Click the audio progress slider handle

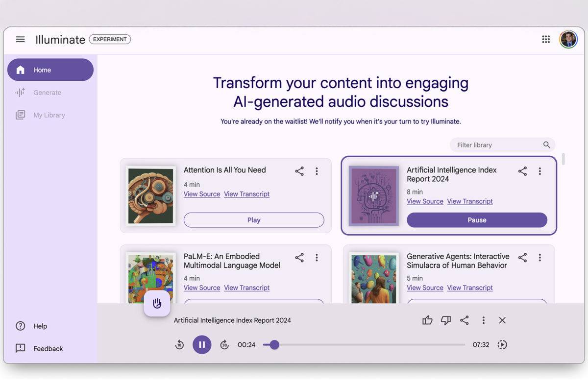(x=274, y=344)
